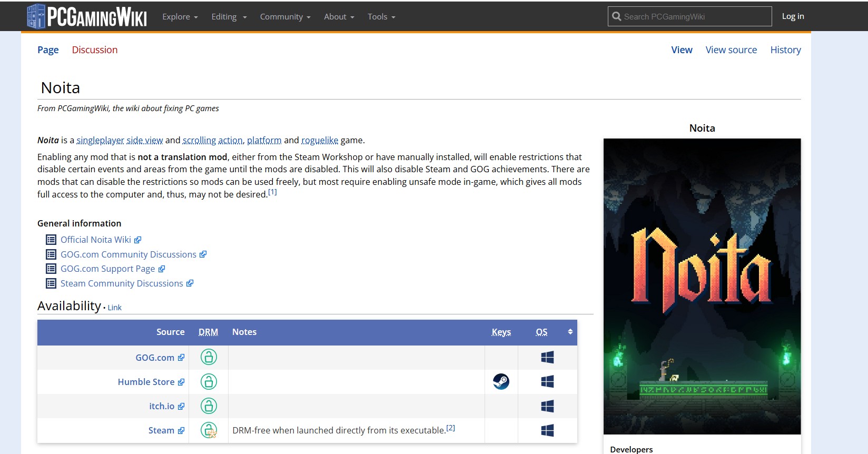This screenshot has width=868, height=454.
Task: Click the Windows icon in itch.io row
Action: 547,406
